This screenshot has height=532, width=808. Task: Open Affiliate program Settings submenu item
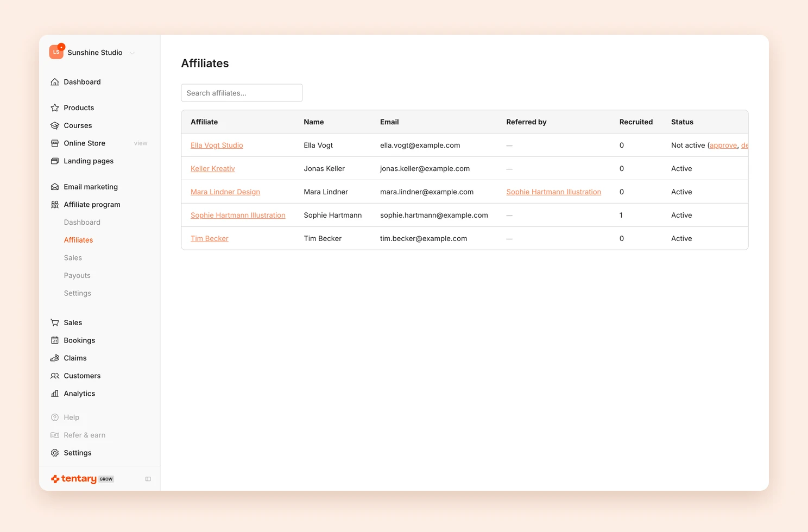click(78, 293)
